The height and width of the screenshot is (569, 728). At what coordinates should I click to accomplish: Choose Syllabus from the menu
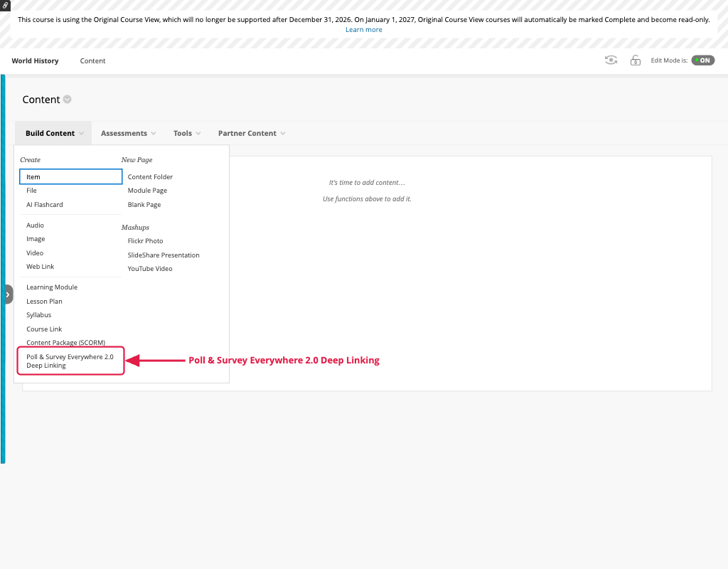click(38, 315)
